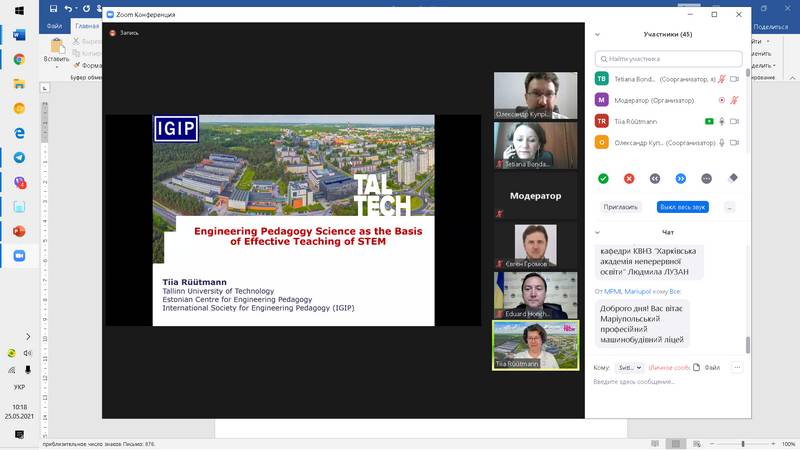Screen dimensions: 800x450
Task: Select the Go Faster reaction icon
Action: [681, 178]
